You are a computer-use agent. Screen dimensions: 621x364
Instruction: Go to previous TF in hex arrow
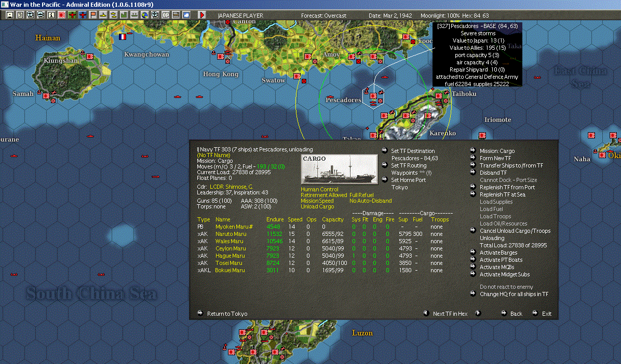point(426,313)
